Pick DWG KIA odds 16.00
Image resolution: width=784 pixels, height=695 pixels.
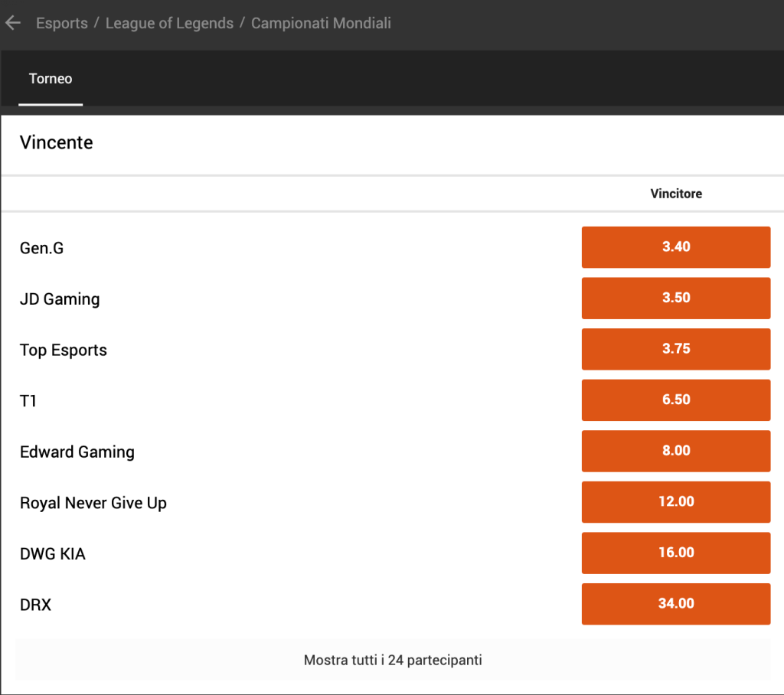pyautogui.click(x=676, y=553)
